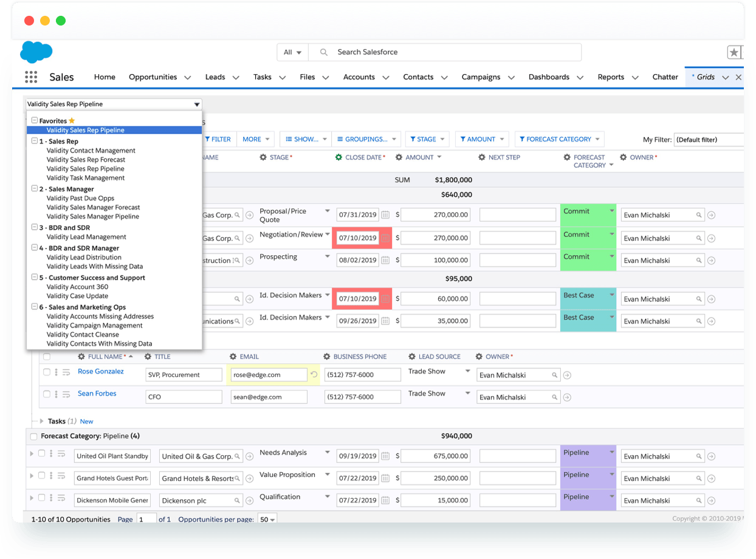This screenshot has height=559, width=756.
Task: Click the Search Salesforce field
Action: click(x=445, y=52)
